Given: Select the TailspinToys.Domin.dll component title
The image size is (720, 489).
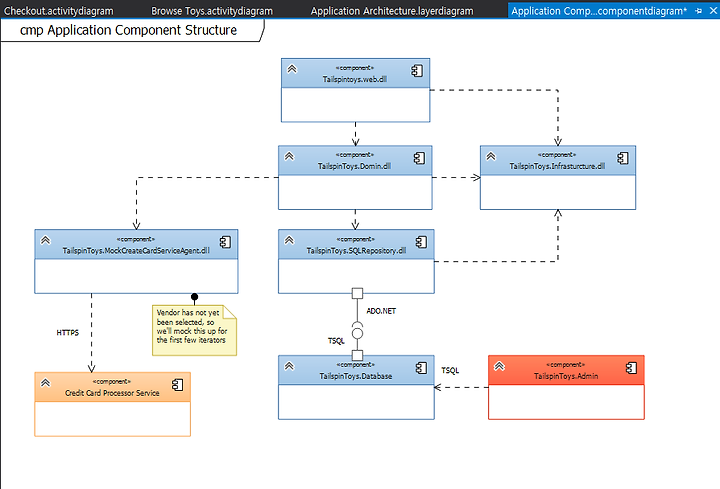Looking at the screenshot, I should 354,166.
